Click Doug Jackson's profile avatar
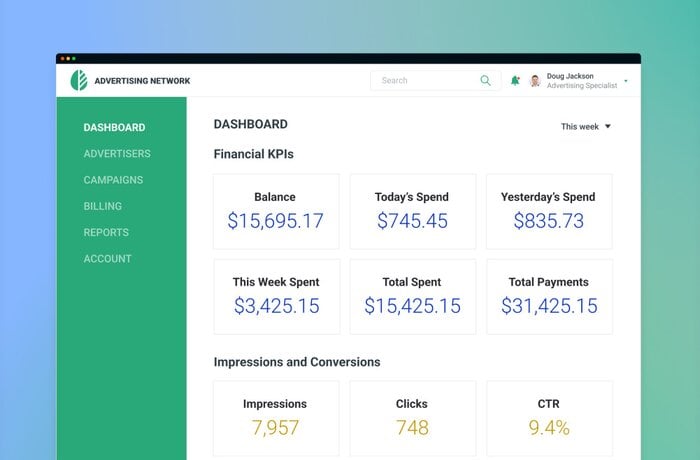This screenshot has height=460, width=700. tap(535, 81)
